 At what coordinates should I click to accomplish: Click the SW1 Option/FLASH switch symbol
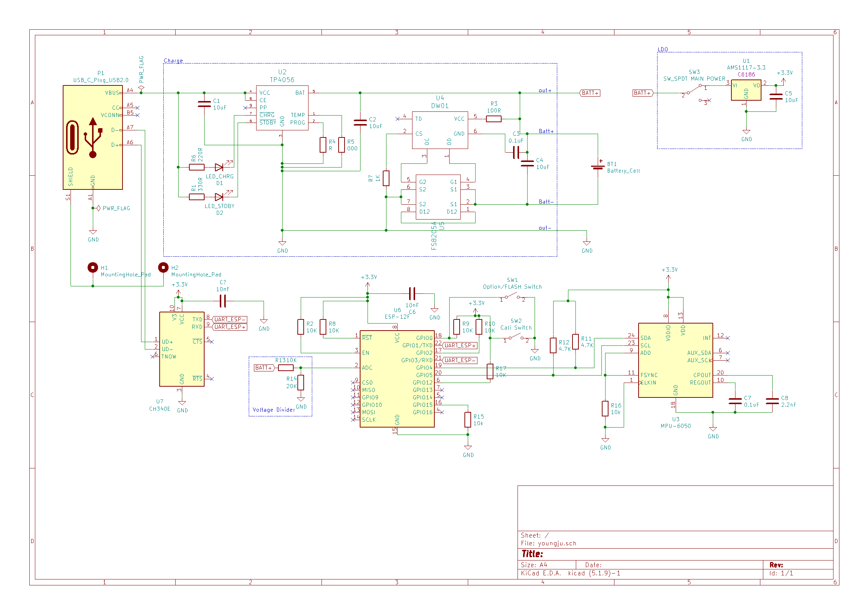click(512, 296)
